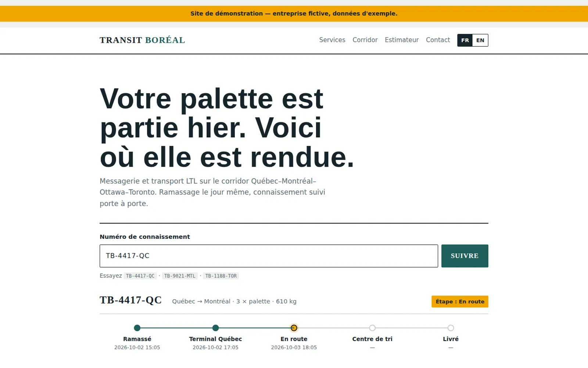588x368 pixels.
Task: Click the 'Centre de tri' step label
Action: pyautogui.click(x=372, y=339)
